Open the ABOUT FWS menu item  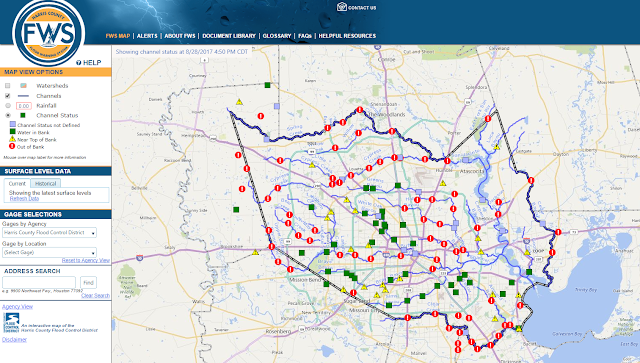point(180,36)
